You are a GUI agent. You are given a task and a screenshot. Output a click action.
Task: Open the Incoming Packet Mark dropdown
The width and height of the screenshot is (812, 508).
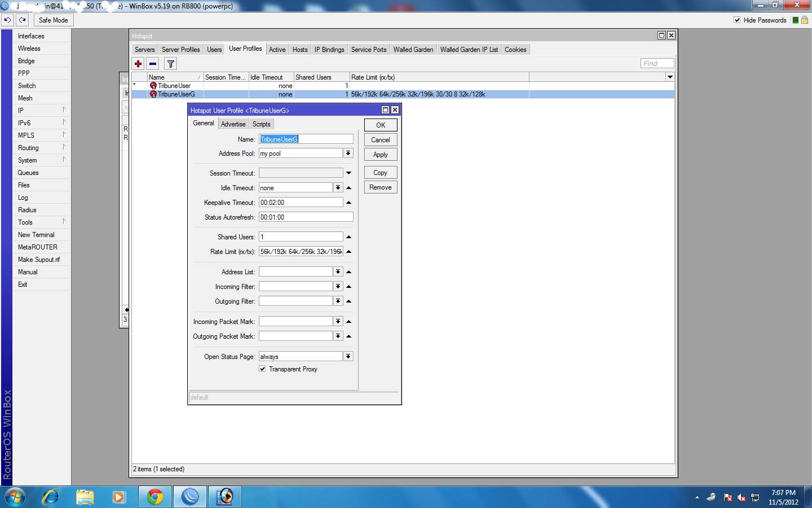tap(338, 322)
